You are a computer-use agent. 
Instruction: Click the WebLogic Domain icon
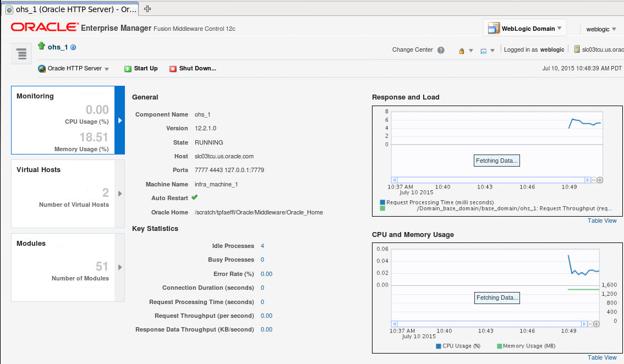coord(494,28)
